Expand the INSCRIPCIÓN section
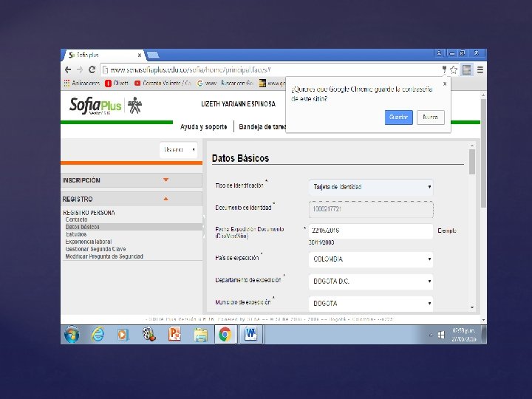The image size is (532, 399). tap(132, 180)
